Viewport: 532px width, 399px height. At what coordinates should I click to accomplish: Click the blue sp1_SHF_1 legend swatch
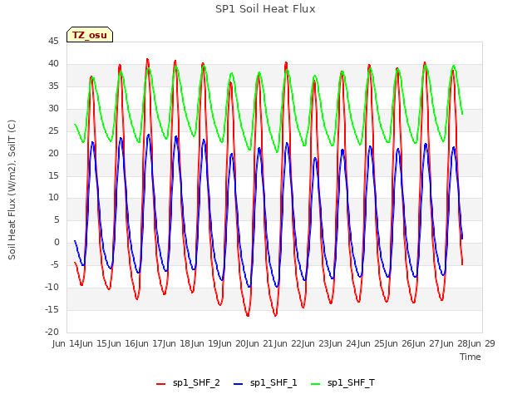[x=239, y=384]
